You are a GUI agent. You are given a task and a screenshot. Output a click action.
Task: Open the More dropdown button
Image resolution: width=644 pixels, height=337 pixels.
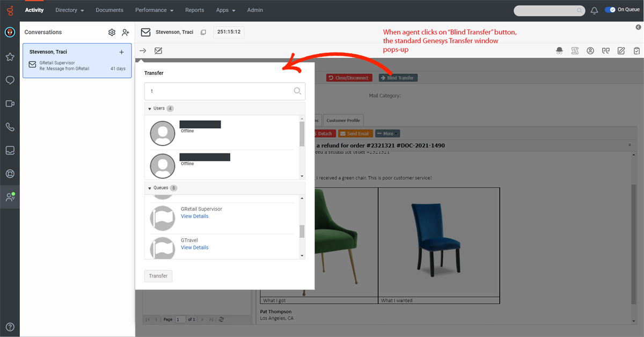point(387,134)
